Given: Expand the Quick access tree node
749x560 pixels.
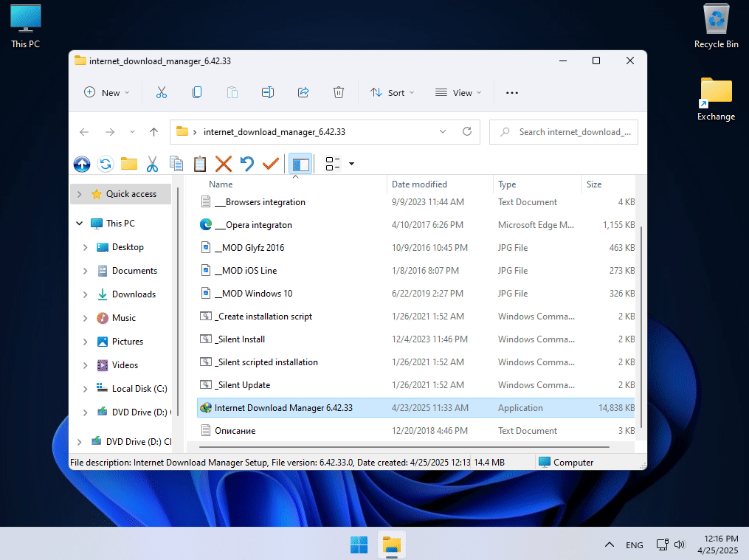Looking at the screenshot, I should [79, 194].
